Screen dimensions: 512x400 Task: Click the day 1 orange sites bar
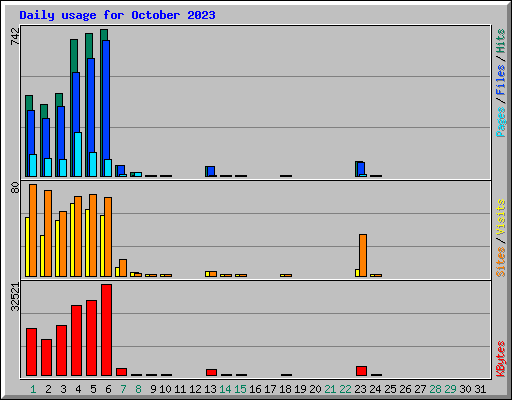[33, 230]
